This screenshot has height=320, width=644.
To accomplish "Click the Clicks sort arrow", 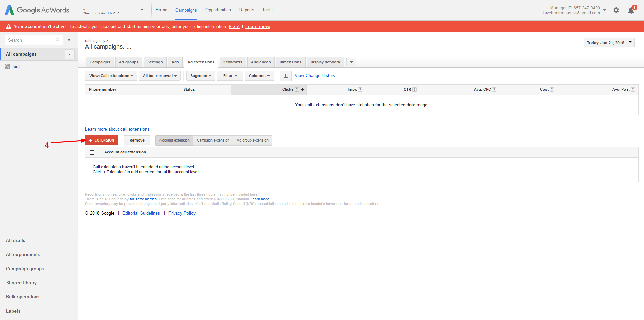I will point(303,90).
